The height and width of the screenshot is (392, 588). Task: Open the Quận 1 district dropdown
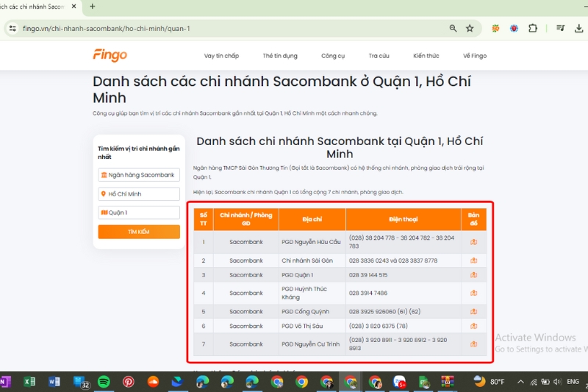click(x=139, y=213)
